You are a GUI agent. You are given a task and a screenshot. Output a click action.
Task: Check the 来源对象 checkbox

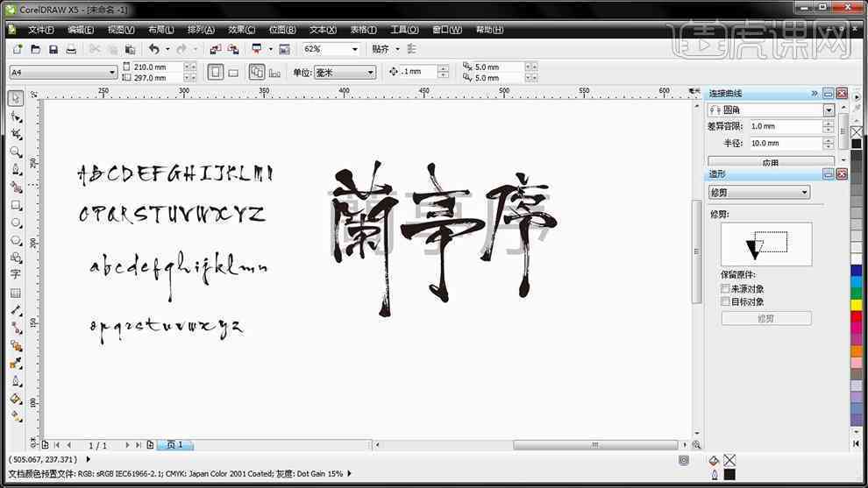pyautogui.click(x=725, y=289)
